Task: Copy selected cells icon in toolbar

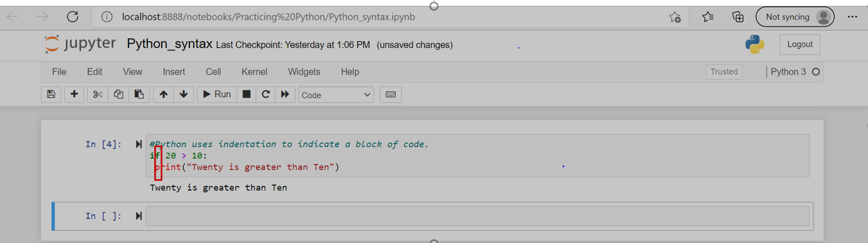Action: [118, 95]
